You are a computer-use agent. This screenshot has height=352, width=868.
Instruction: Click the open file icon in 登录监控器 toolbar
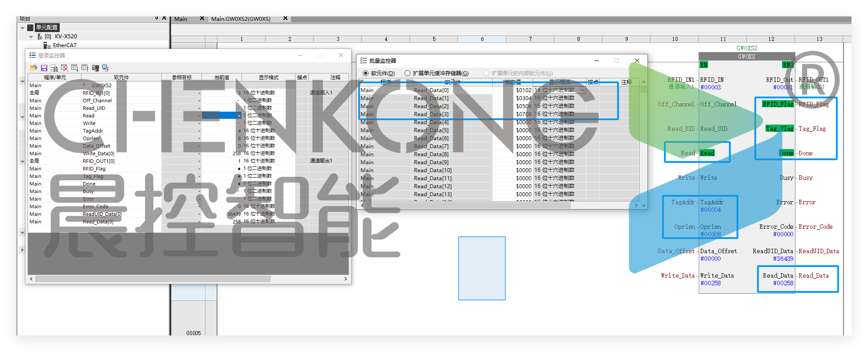click(x=33, y=68)
